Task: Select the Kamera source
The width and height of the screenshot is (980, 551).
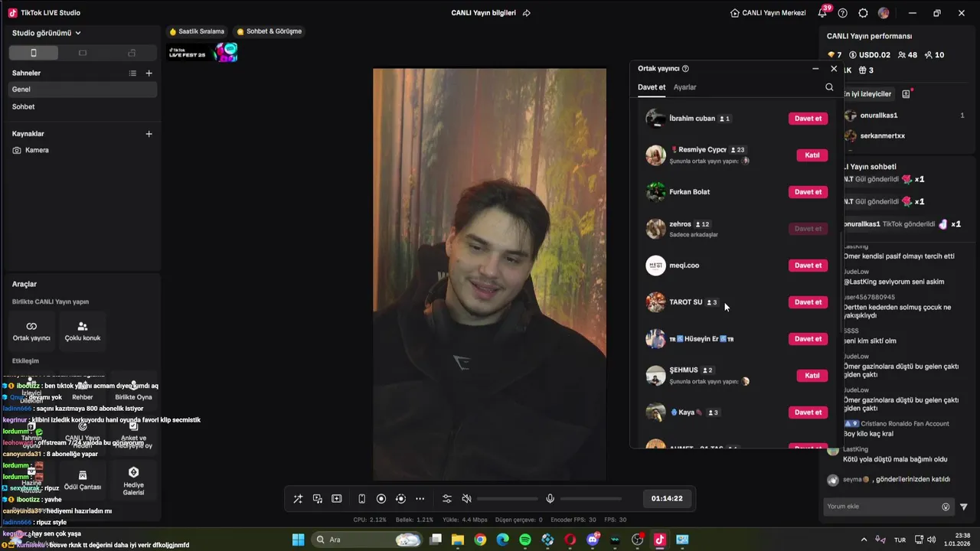Action: [83, 150]
